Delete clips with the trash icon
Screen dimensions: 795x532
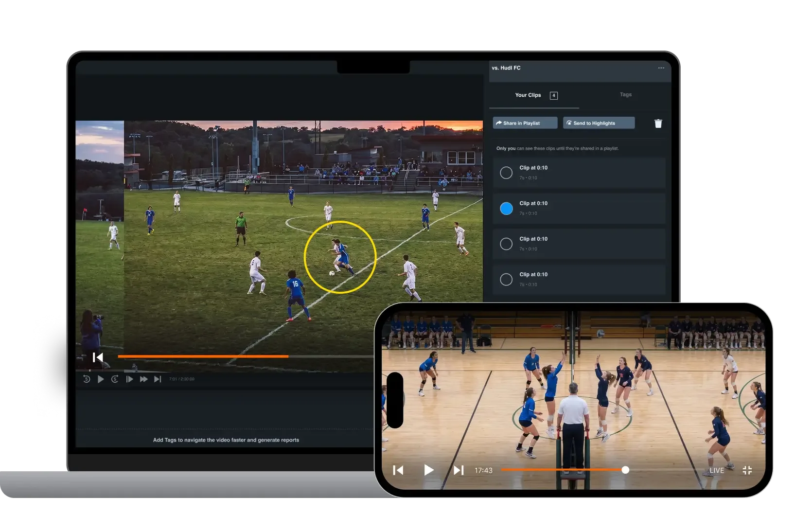click(658, 124)
